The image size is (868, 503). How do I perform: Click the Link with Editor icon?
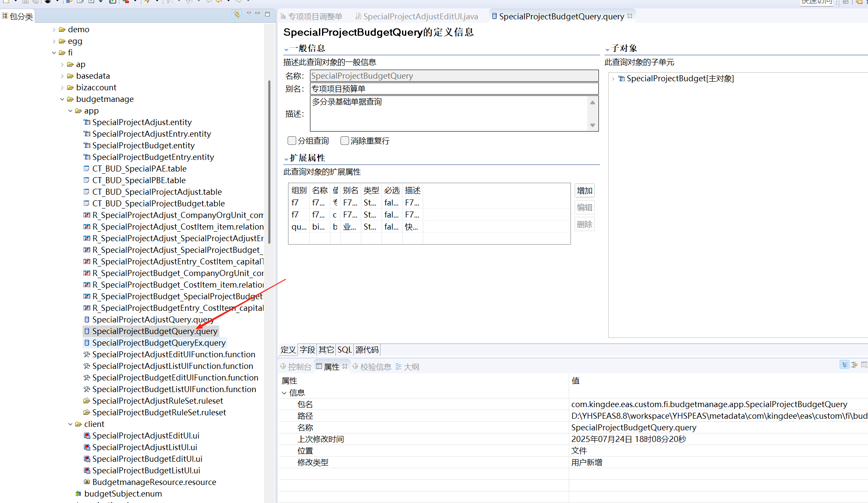coord(236,14)
